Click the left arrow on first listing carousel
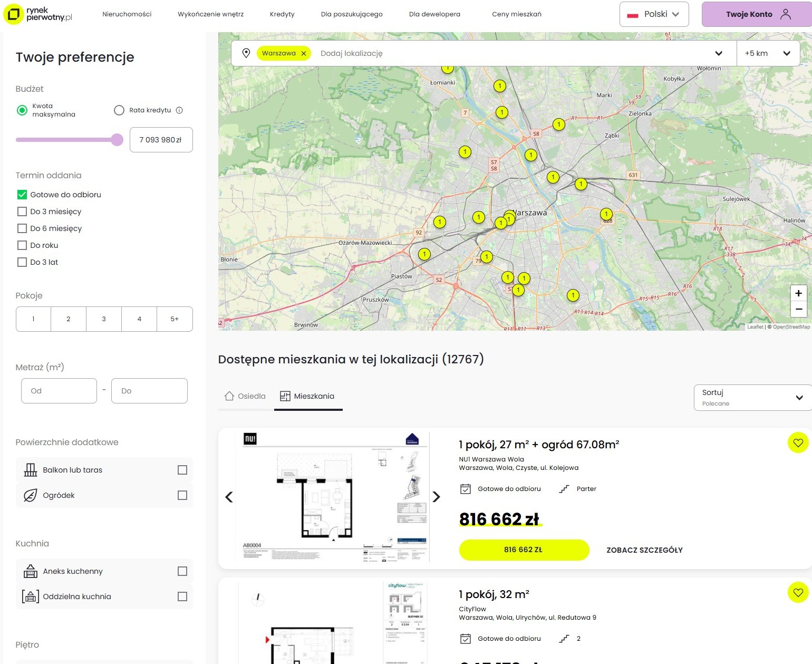The image size is (812, 664). [x=229, y=497]
